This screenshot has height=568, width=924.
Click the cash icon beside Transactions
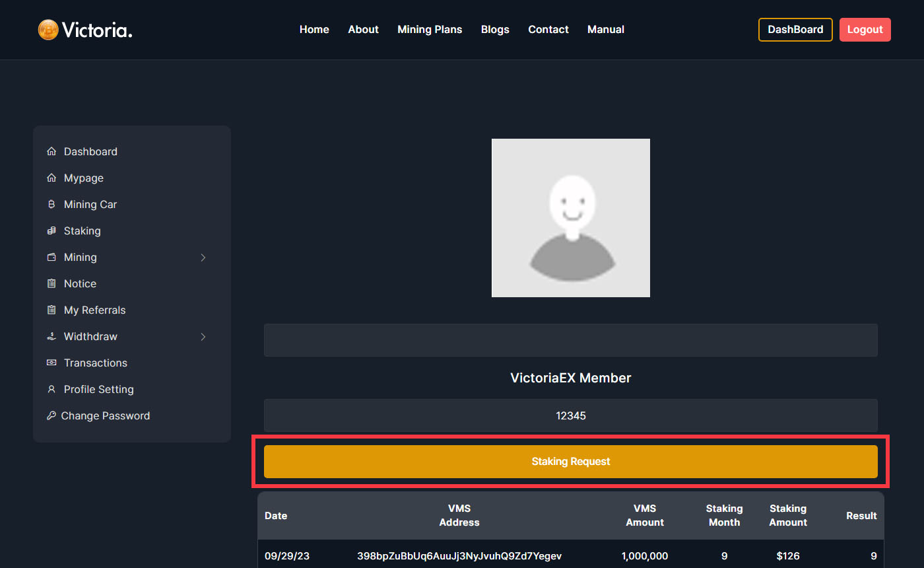click(51, 363)
